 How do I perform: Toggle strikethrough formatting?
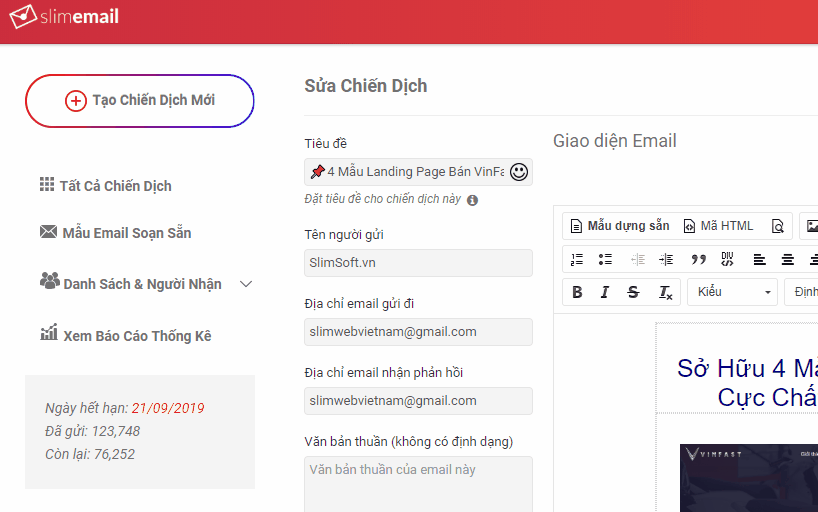pyautogui.click(x=633, y=292)
